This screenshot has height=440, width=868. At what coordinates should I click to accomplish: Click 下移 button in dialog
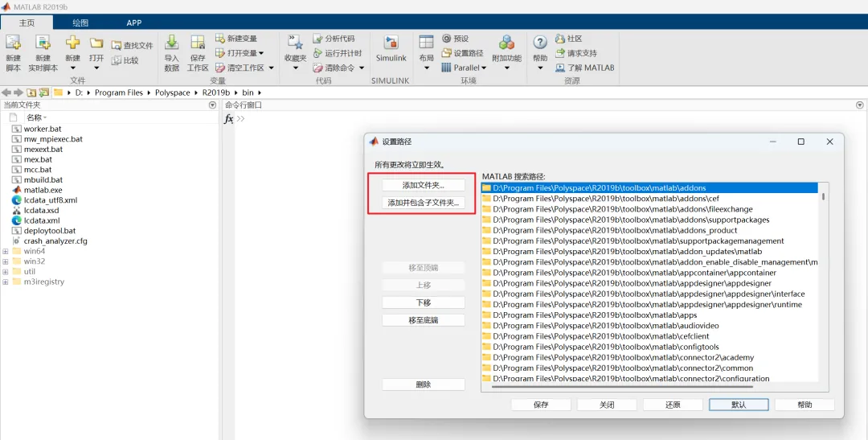(424, 302)
